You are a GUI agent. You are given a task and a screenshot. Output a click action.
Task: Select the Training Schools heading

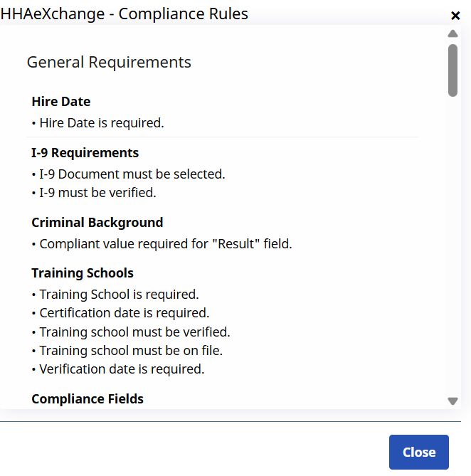click(x=83, y=273)
